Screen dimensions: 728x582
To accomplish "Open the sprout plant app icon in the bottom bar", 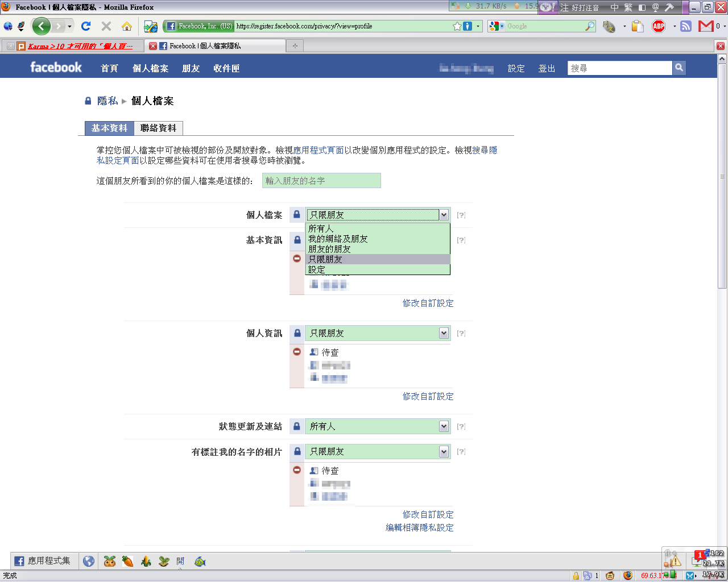I will pos(164,561).
